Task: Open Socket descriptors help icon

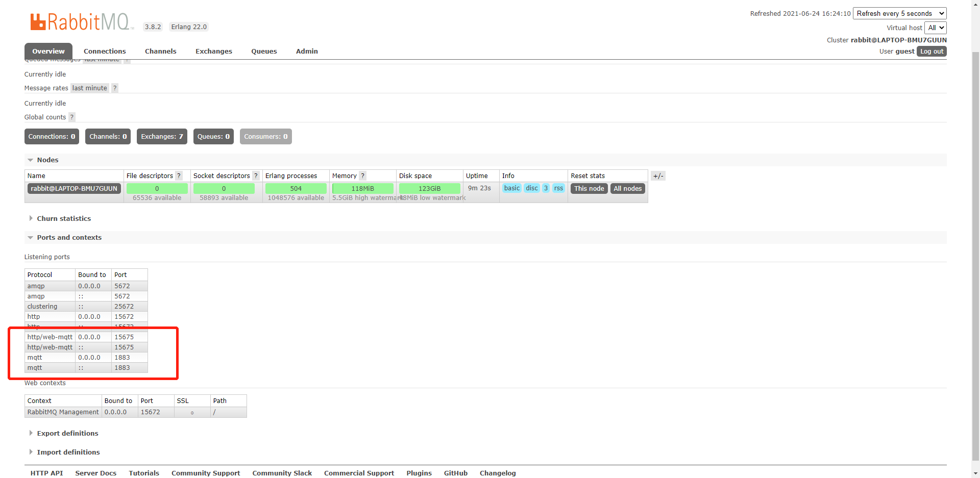Action: tap(256, 176)
